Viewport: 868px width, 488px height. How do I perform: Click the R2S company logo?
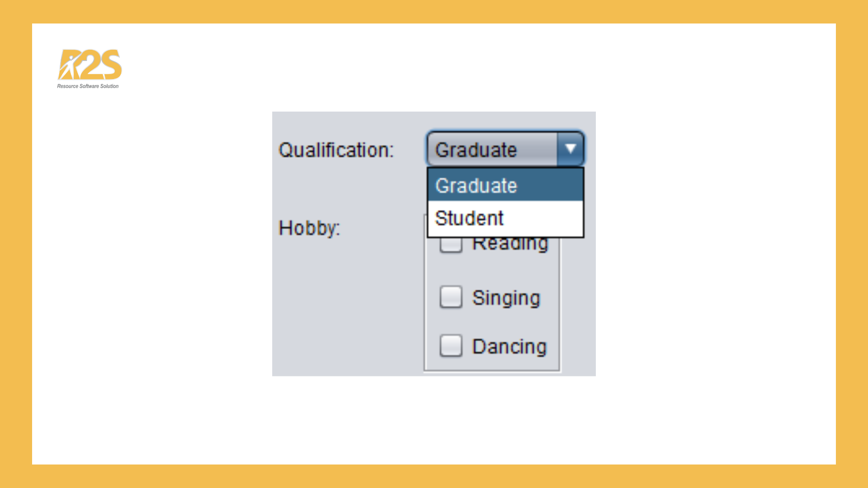(x=90, y=65)
